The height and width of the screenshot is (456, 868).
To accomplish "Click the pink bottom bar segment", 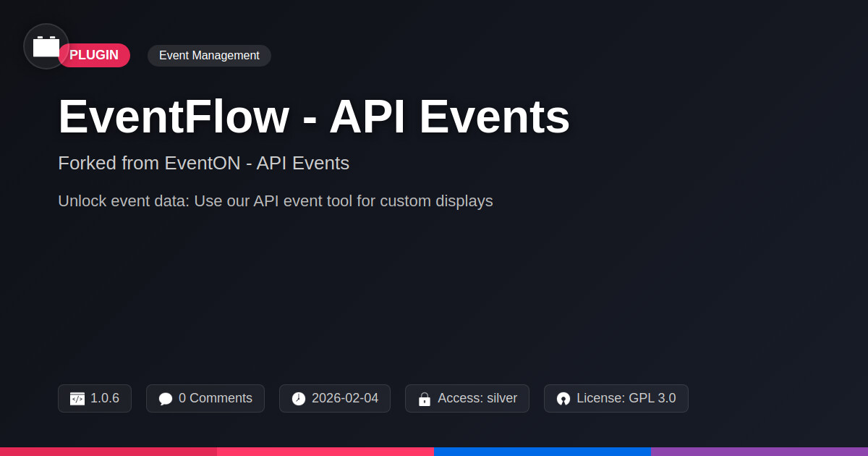I will [x=325, y=451].
